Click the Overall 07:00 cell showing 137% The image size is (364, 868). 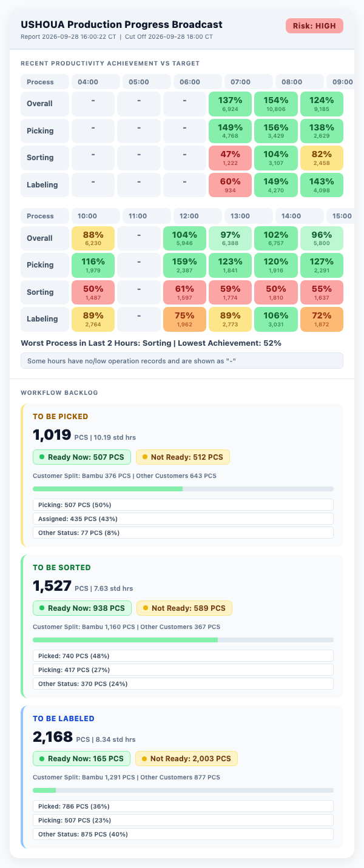coord(229,104)
